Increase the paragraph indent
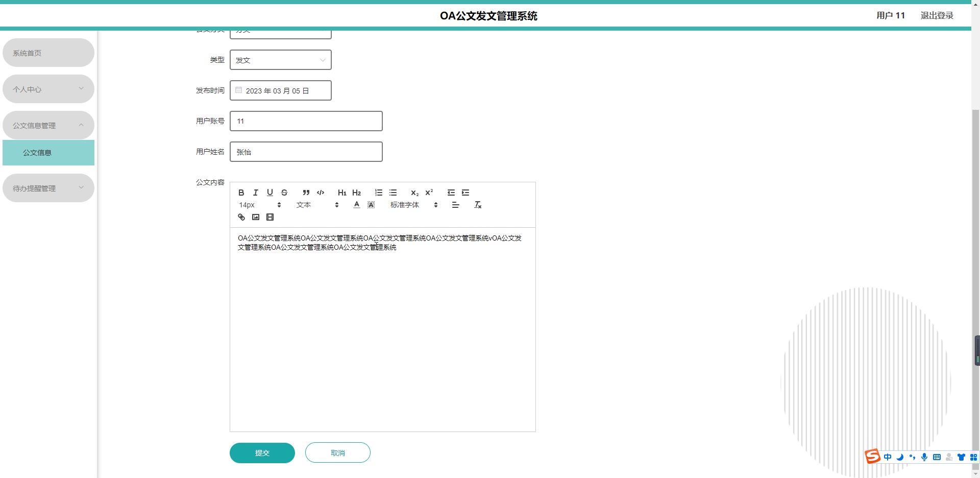The width and height of the screenshot is (980, 478). [x=465, y=193]
